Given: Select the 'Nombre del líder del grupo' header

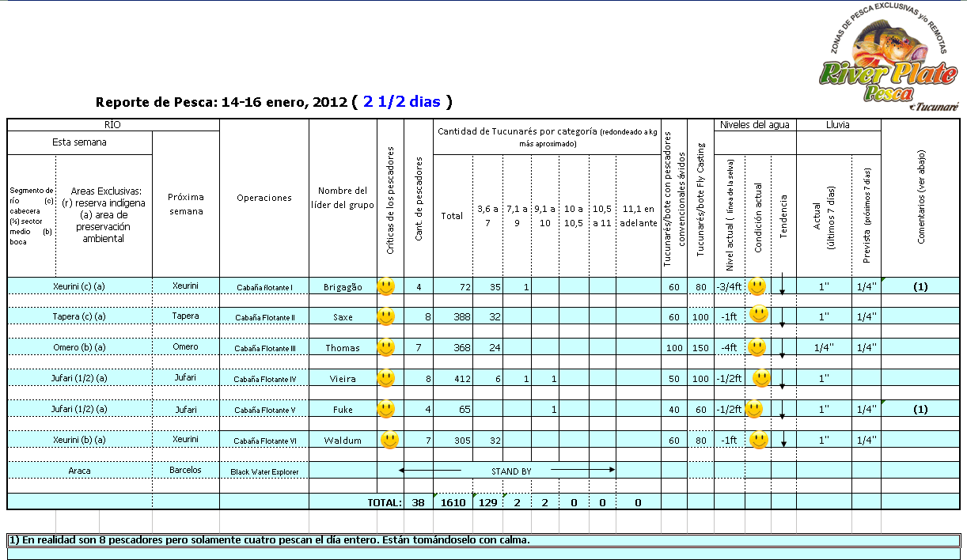Looking at the screenshot, I should click(343, 198).
